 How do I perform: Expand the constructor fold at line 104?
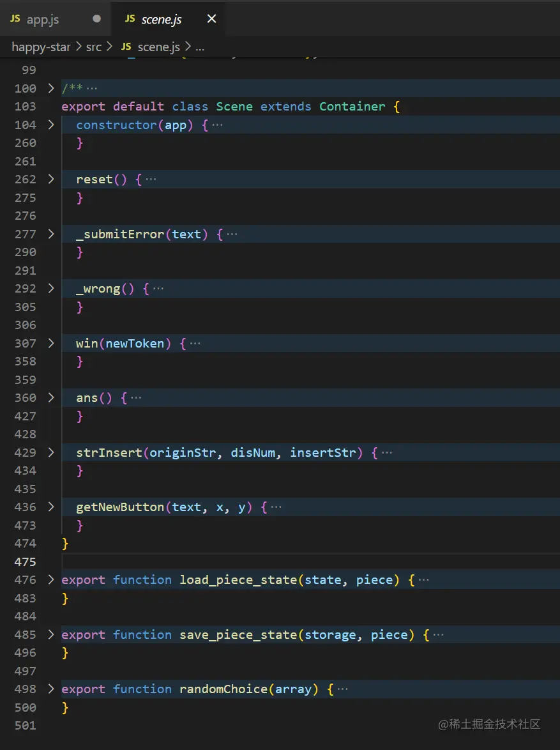(x=51, y=125)
